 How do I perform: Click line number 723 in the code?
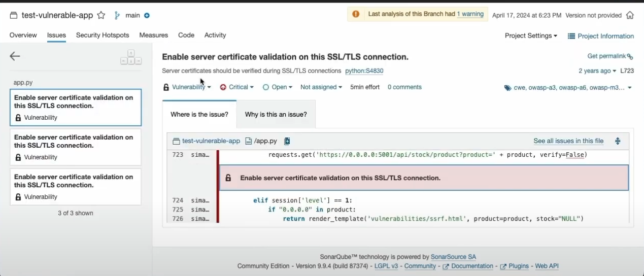[178, 155]
